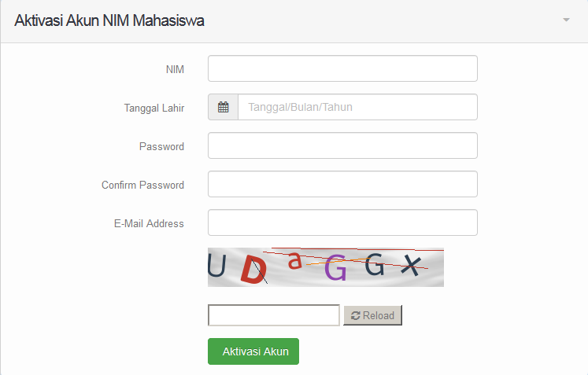Click the Tanggal/Bulan/Tahun date field
This screenshot has width=588, height=375.
click(x=357, y=107)
